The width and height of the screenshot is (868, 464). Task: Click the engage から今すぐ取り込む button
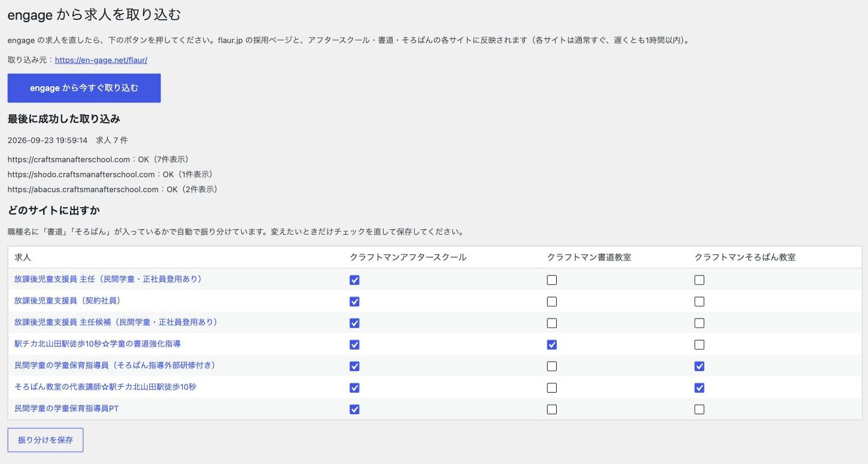84,88
